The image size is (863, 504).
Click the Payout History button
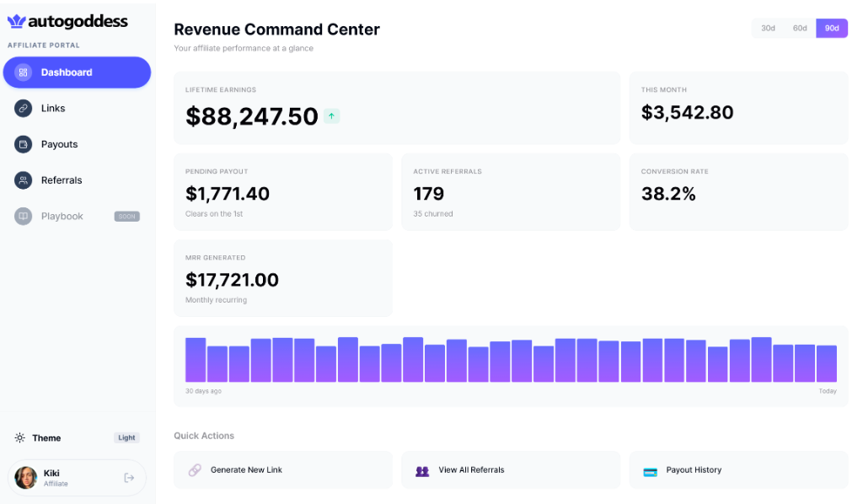point(738,470)
